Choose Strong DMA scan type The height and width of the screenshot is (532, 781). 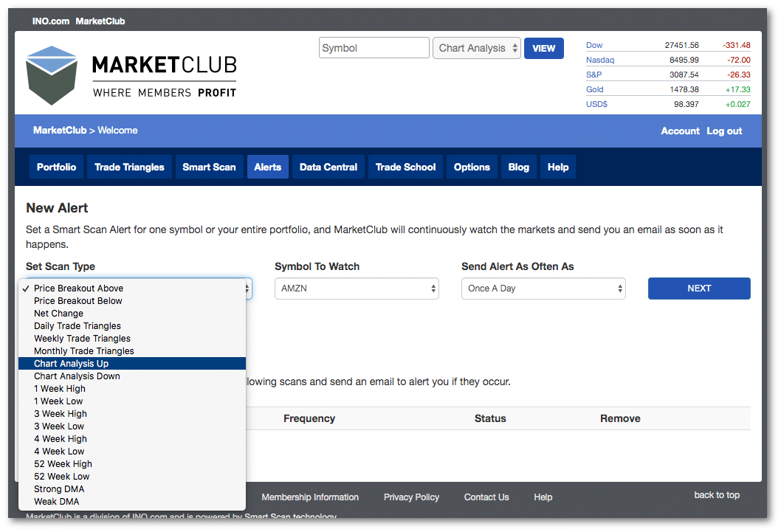pyautogui.click(x=132, y=488)
